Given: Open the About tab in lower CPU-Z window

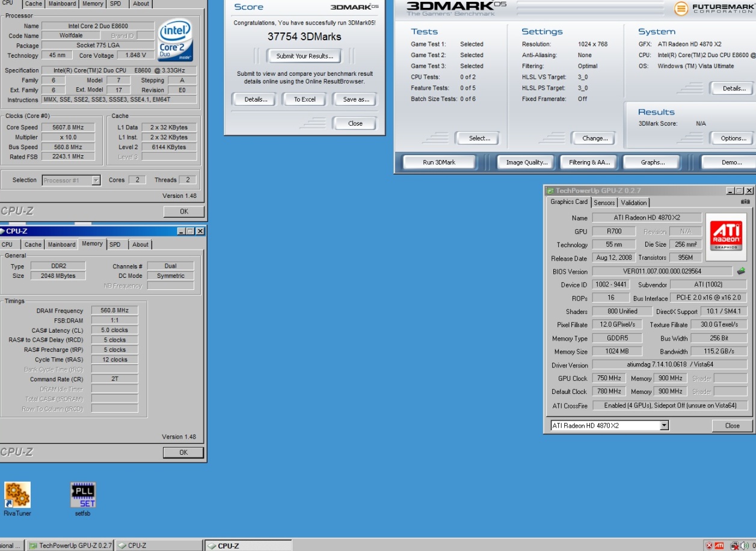Looking at the screenshot, I should (x=141, y=245).
